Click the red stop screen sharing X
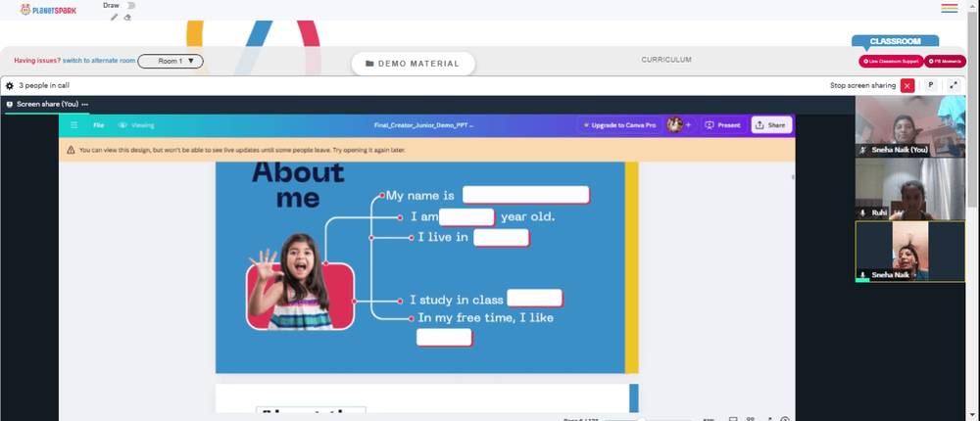The height and width of the screenshot is (421, 980). point(907,85)
